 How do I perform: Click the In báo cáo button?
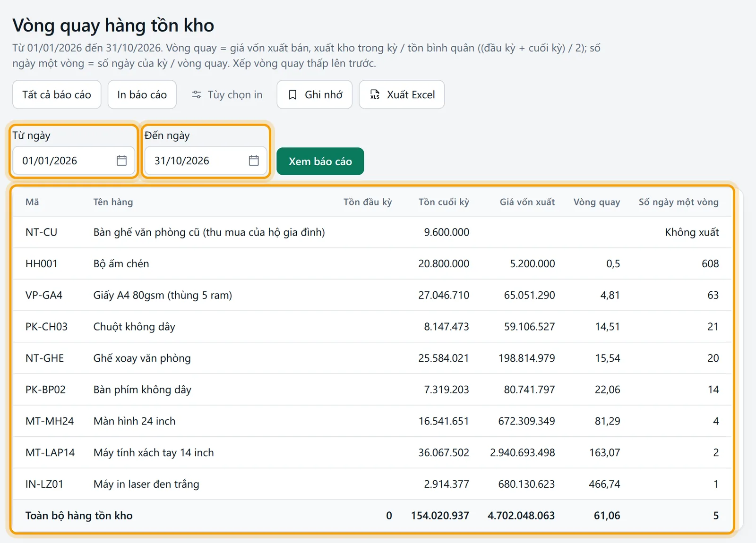142,94
